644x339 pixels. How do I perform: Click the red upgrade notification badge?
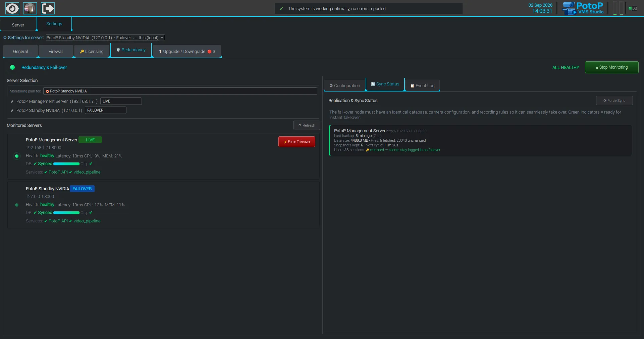pos(209,52)
